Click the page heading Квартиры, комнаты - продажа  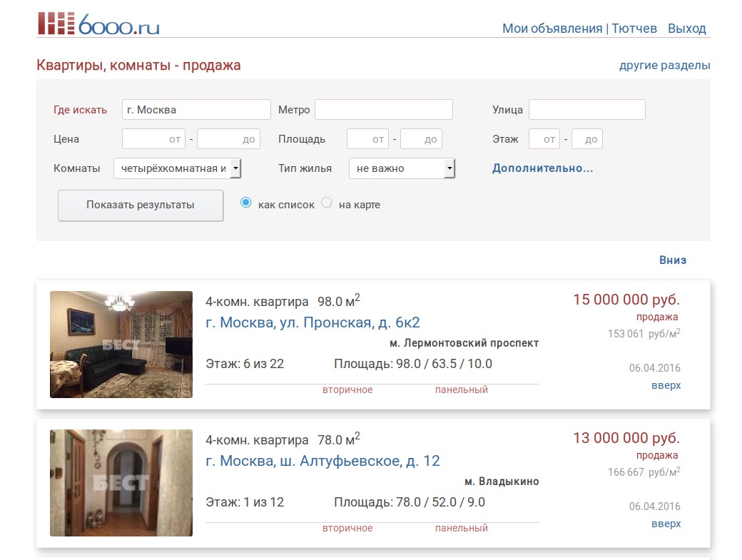point(138,65)
